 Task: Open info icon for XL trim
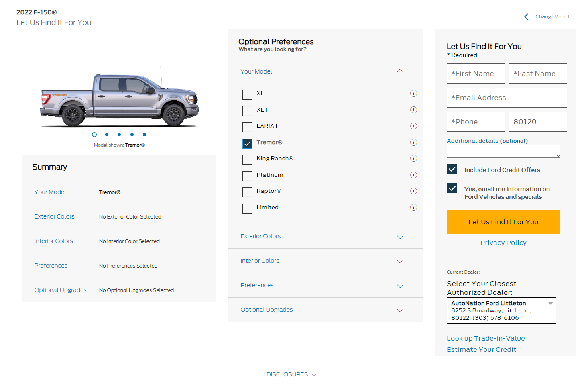pos(413,94)
